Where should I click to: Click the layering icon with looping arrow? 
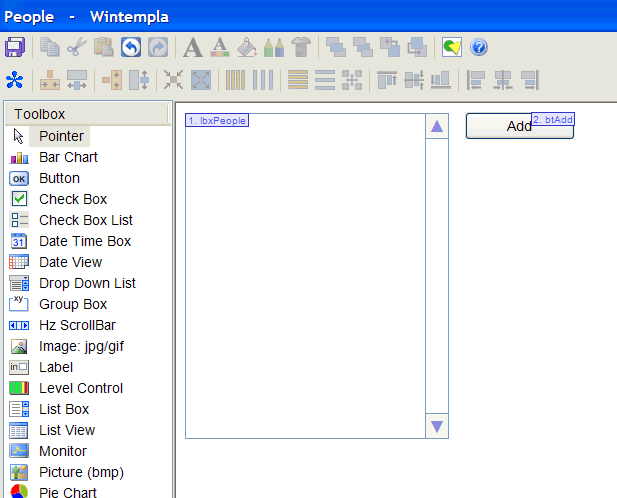point(417,47)
